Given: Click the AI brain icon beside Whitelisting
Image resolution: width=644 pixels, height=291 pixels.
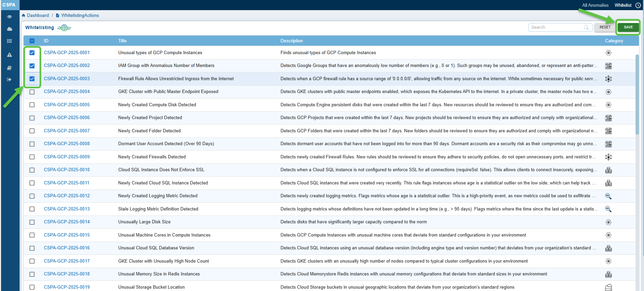Looking at the screenshot, I should coord(64,28).
